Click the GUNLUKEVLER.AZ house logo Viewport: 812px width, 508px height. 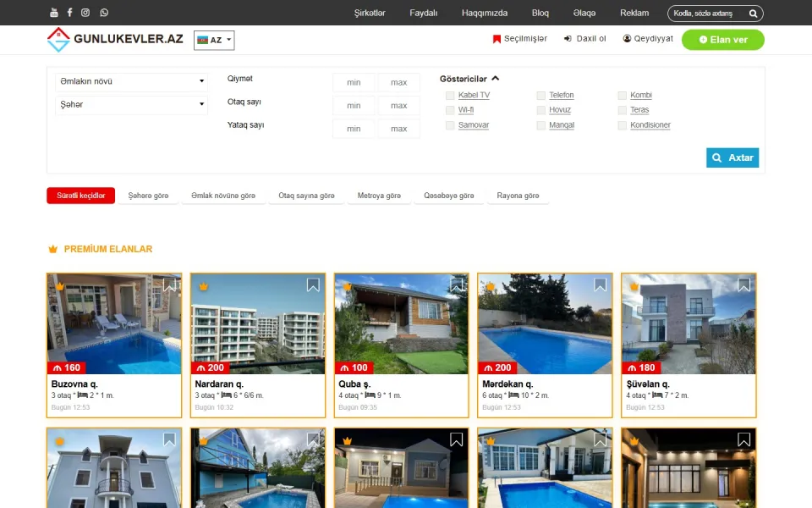58,40
